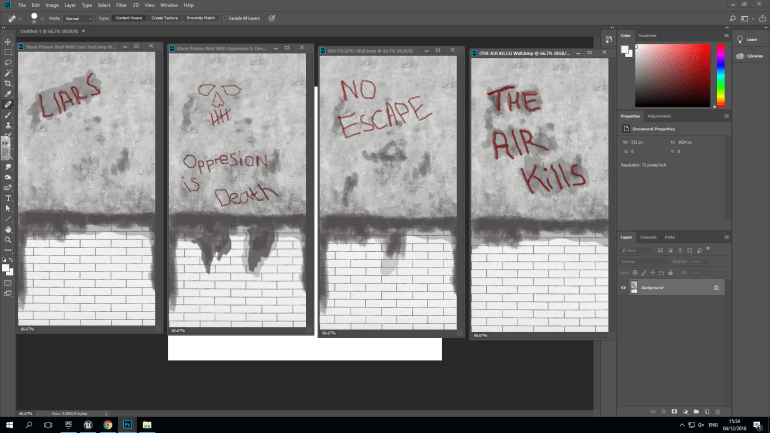This screenshot has width=770, height=433.
Task: Click the hue spectrum slider
Action: 720,75
